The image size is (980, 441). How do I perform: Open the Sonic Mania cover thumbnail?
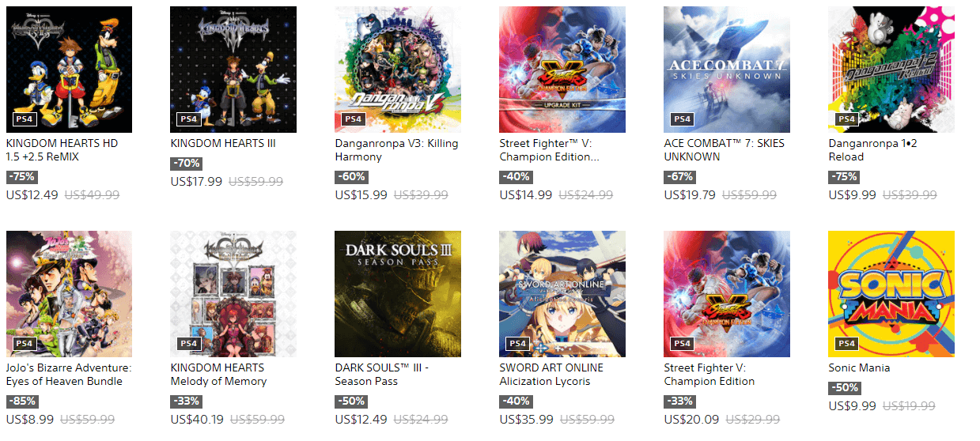coord(891,294)
